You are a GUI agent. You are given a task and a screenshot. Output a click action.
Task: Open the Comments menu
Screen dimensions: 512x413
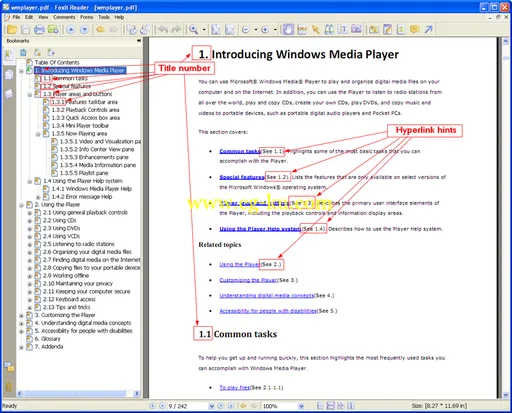(x=64, y=17)
